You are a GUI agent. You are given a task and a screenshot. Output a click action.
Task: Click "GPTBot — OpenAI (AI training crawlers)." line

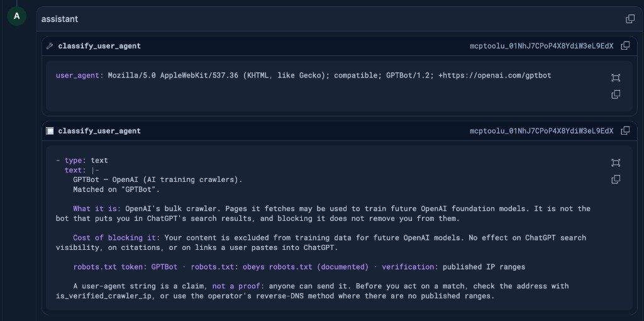click(x=158, y=179)
